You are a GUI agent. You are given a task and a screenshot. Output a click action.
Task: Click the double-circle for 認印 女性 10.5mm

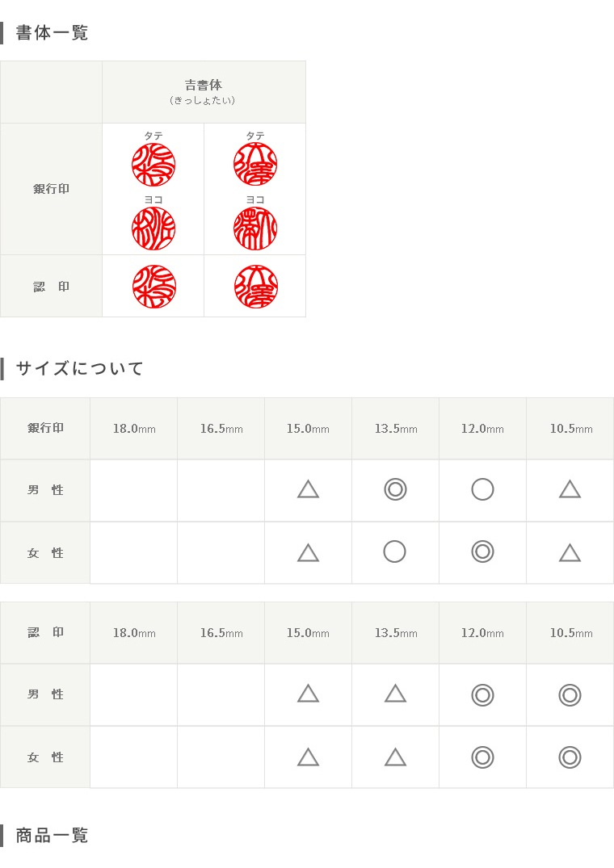pos(570,757)
